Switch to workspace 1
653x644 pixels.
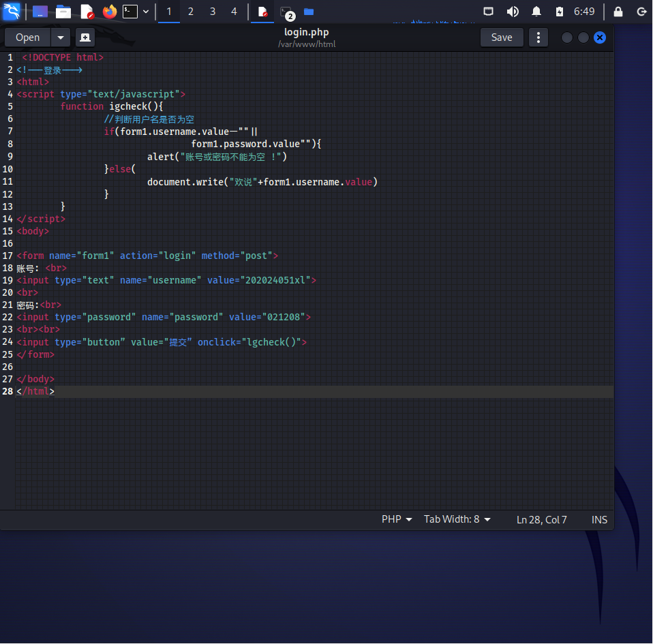168,12
